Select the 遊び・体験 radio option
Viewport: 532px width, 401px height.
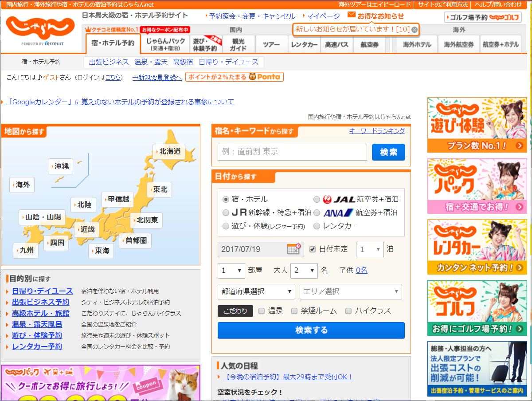[x=226, y=226]
